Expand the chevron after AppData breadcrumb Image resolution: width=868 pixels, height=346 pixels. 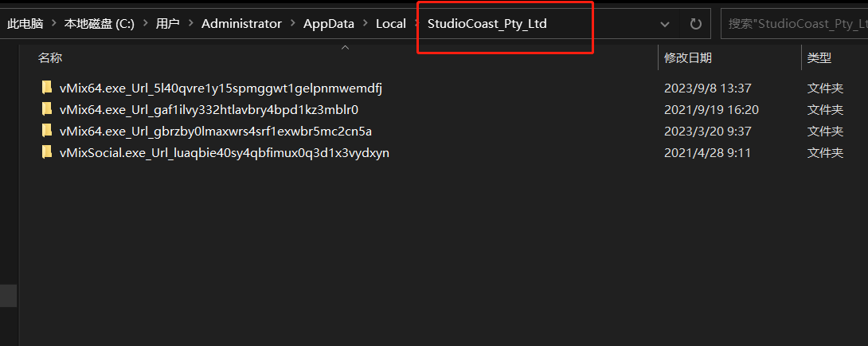tap(365, 24)
